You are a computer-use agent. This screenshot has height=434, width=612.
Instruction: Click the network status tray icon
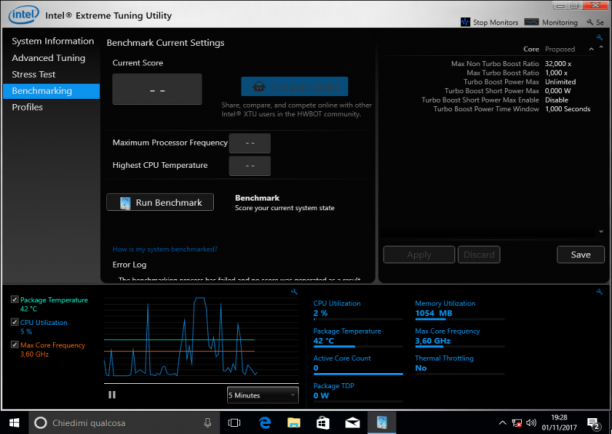click(517, 423)
